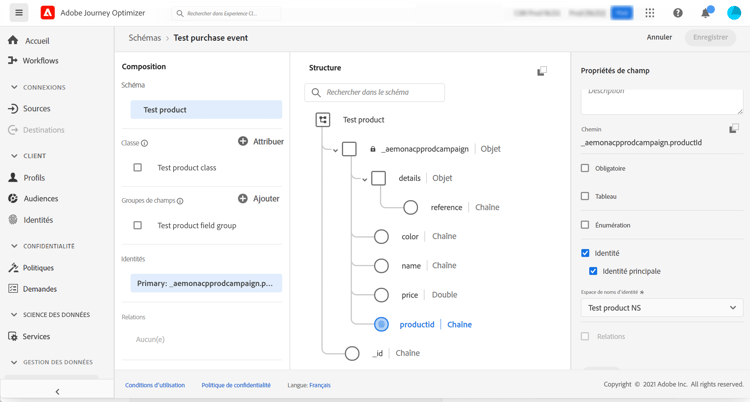Open the hamburger navigation menu

(x=19, y=13)
